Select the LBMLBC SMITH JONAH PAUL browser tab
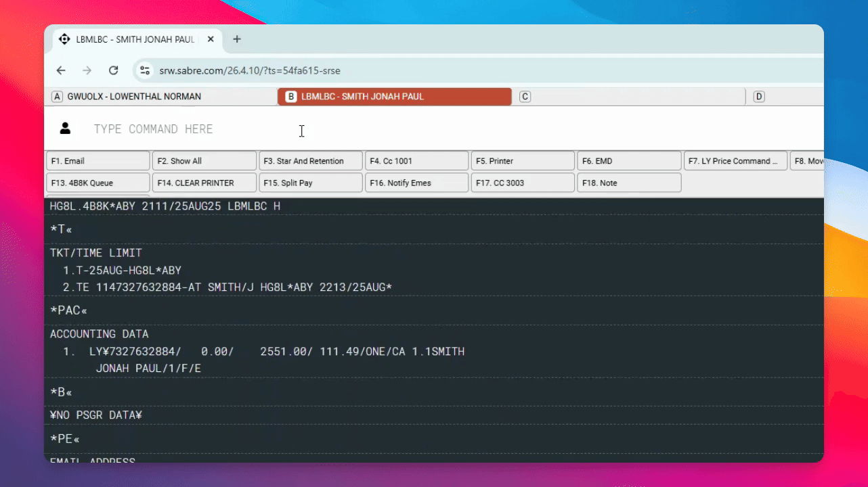868x487 pixels. [x=136, y=39]
